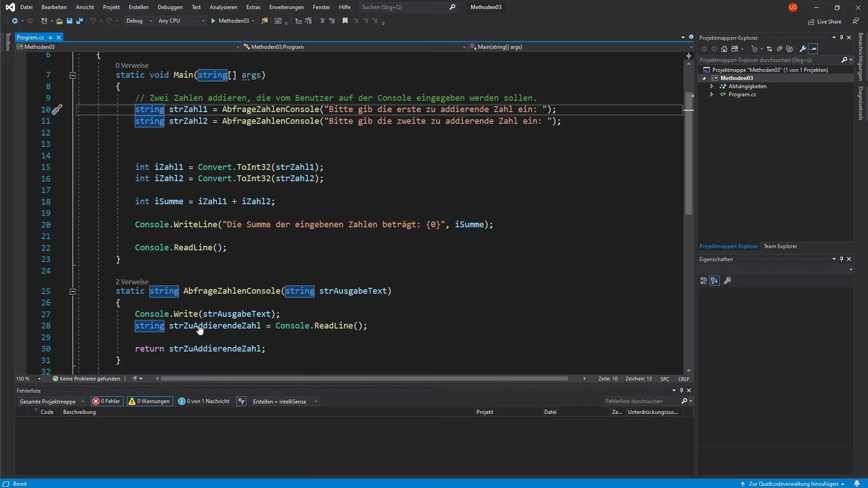The image size is (868, 488).
Task: Open the Datei menu
Action: tap(26, 7)
